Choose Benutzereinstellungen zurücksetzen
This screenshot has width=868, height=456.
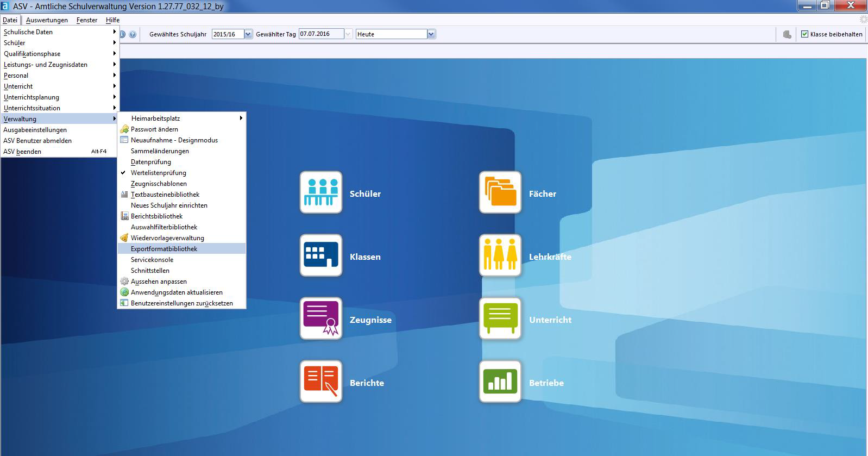click(181, 303)
